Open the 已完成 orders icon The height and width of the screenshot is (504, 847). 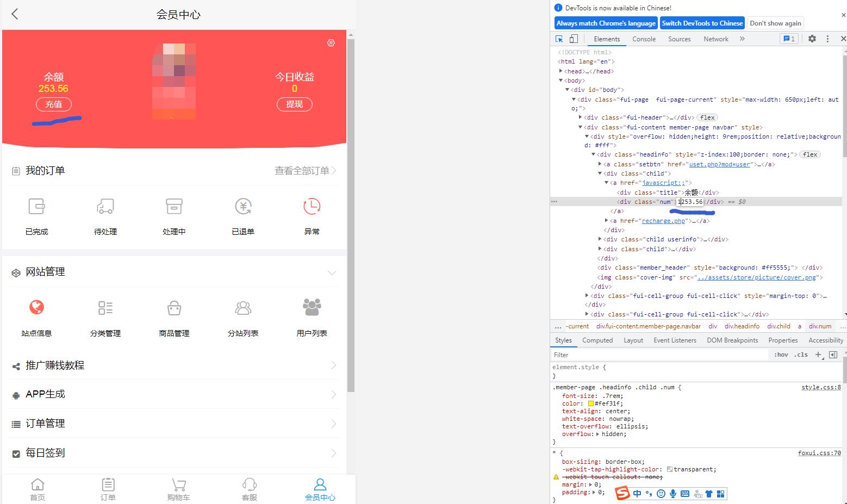(36, 207)
